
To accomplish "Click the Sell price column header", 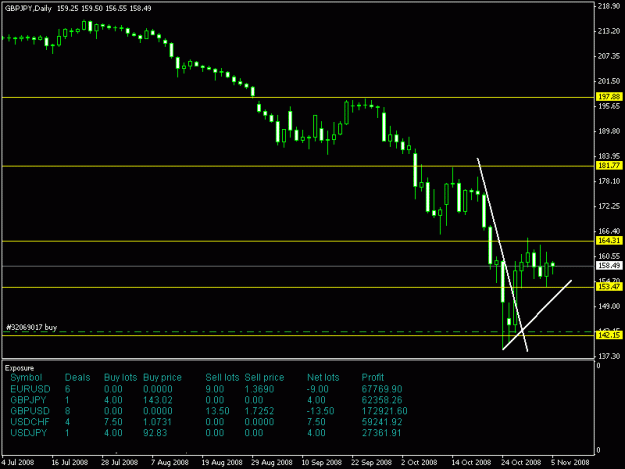I will pyautogui.click(x=264, y=377).
